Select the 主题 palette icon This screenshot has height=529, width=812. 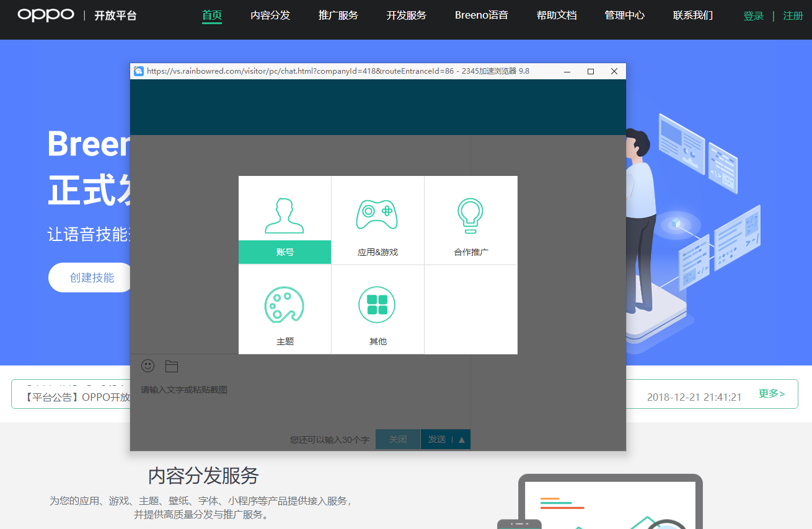(x=285, y=305)
